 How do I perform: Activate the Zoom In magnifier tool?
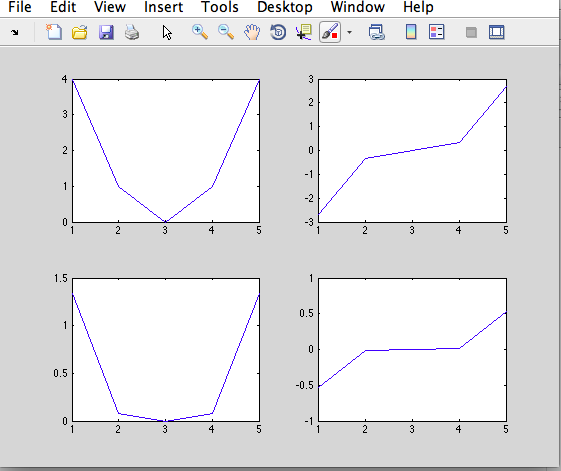coord(200,32)
